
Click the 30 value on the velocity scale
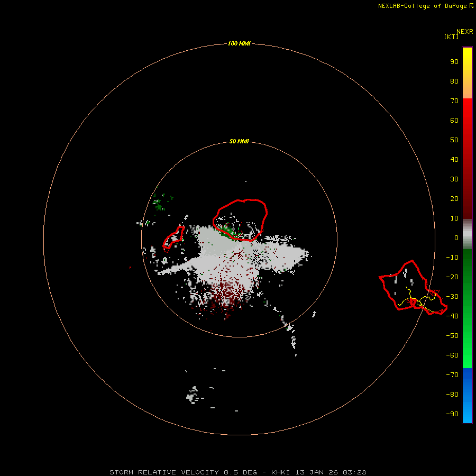[454, 179]
